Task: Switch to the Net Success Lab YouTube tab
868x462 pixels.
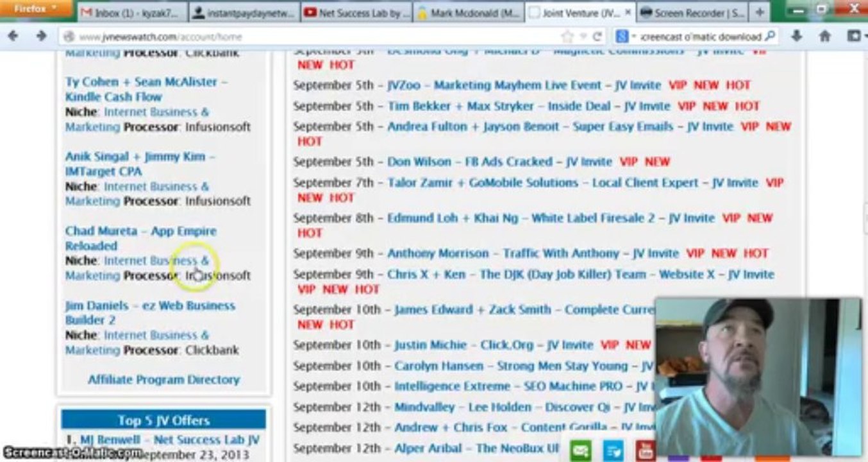Action: point(356,12)
